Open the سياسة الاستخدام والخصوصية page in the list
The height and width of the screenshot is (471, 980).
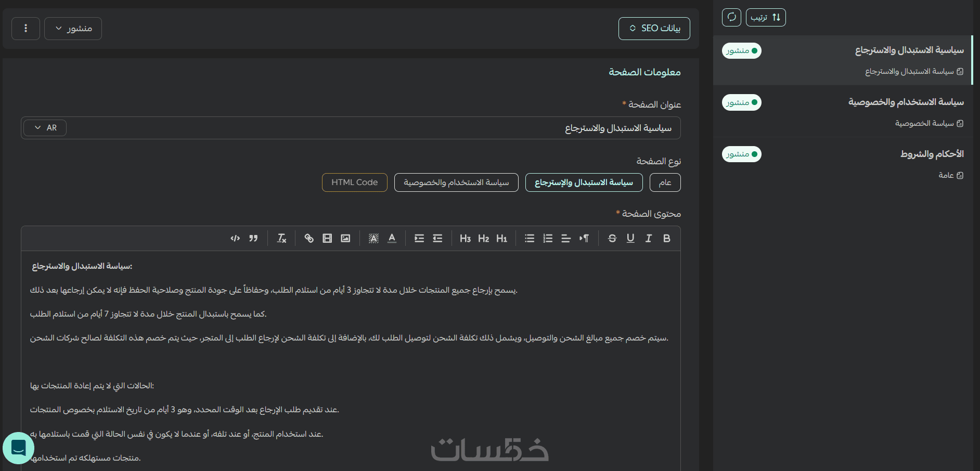[x=843, y=111]
